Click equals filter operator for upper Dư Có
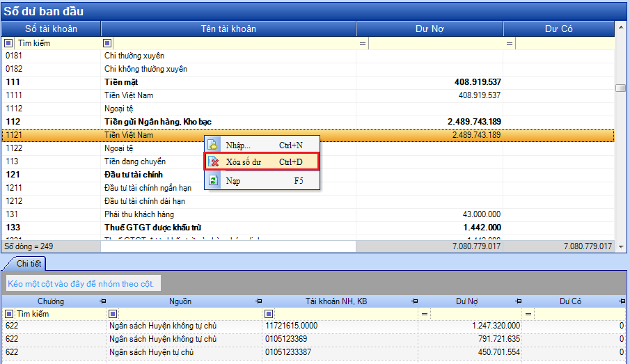Screen dimensions: 630x364 (x=510, y=43)
